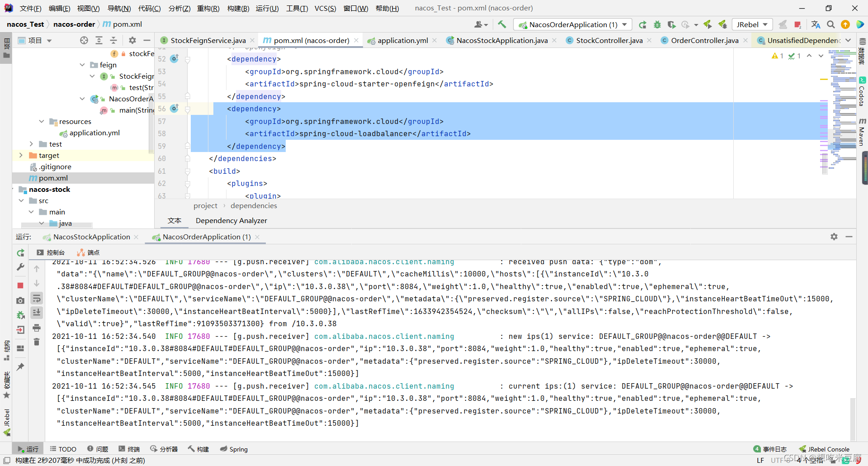The height and width of the screenshot is (466, 868).
Task: Open project panel settings gear
Action: [x=132, y=40]
